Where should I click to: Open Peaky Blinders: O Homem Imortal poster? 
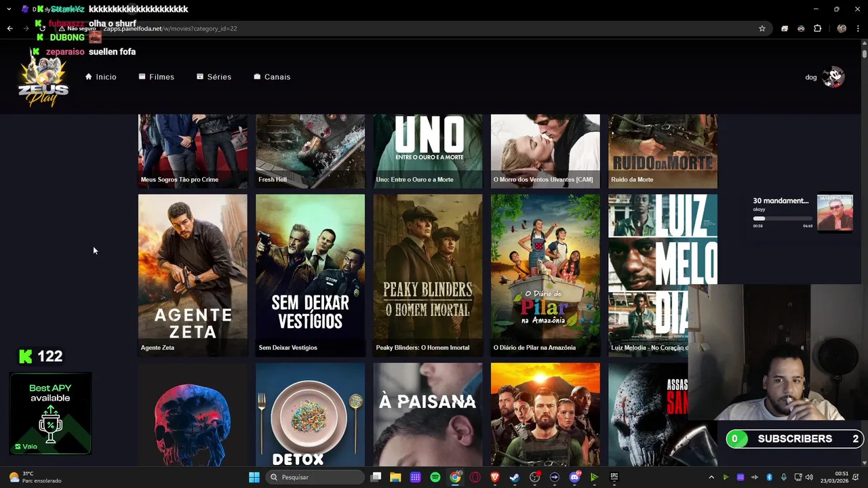click(428, 274)
